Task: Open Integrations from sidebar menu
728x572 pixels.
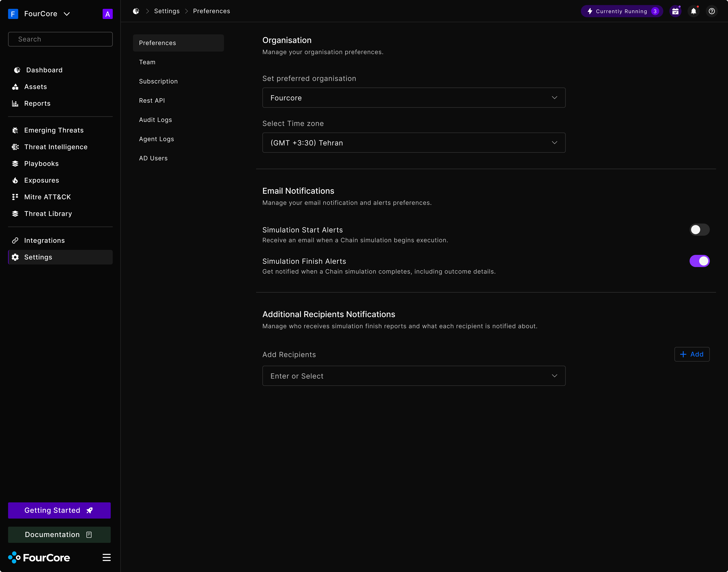Action: tap(60, 240)
